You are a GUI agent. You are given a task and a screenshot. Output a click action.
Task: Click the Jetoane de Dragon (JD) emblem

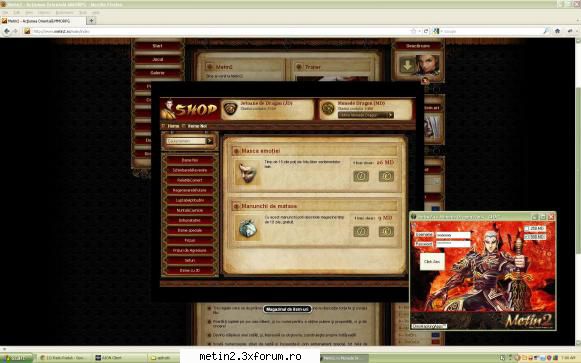[230, 109]
